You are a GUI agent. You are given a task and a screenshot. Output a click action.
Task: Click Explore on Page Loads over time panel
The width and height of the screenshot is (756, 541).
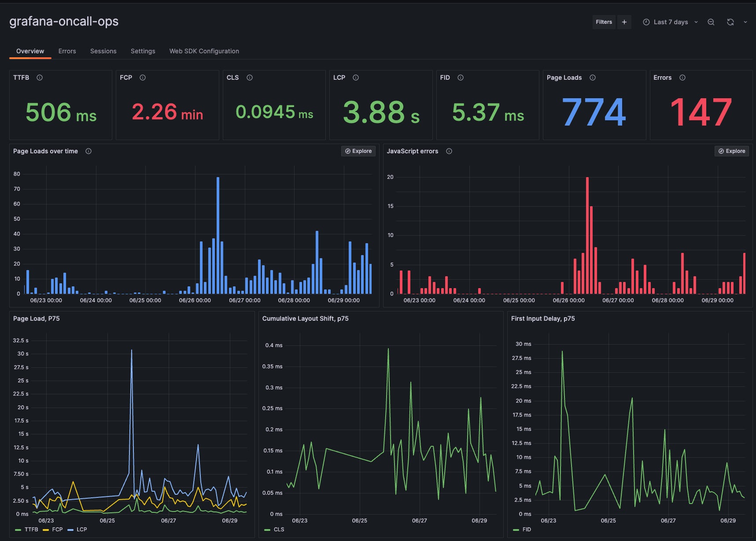[358, 151]
